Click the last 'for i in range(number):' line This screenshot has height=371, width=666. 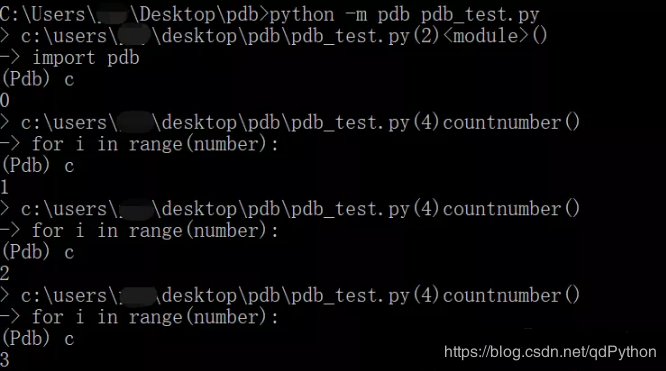coord(155,317)
